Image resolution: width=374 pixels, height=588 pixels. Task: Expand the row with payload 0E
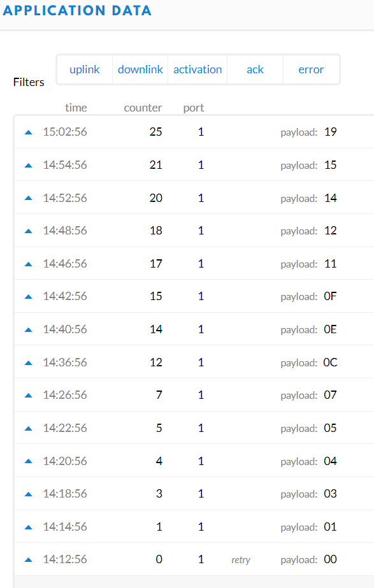[x=194, y=329]
